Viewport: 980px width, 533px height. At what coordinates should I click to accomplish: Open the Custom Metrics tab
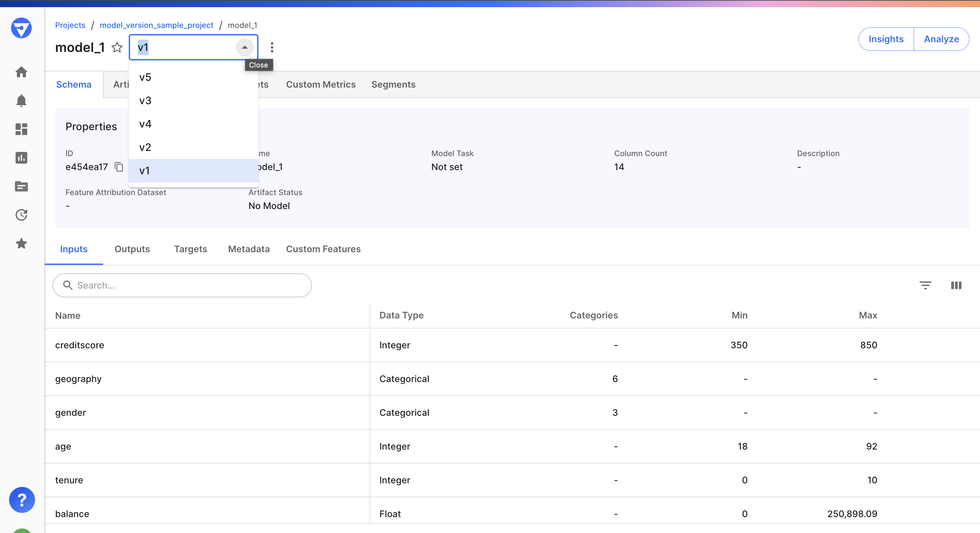[320, 84]
